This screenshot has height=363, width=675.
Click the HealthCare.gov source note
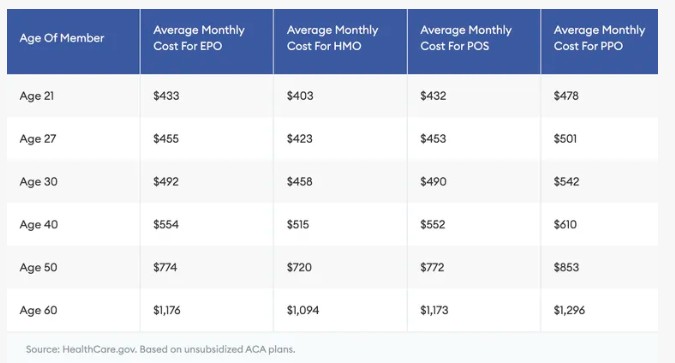161,349
